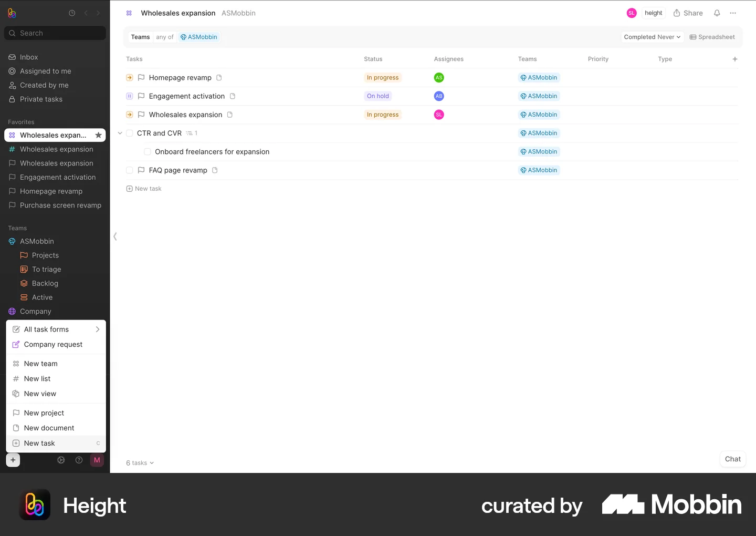
Task: Expand the 6 tasks count dropdown
Action: click(x=140, y=463)
